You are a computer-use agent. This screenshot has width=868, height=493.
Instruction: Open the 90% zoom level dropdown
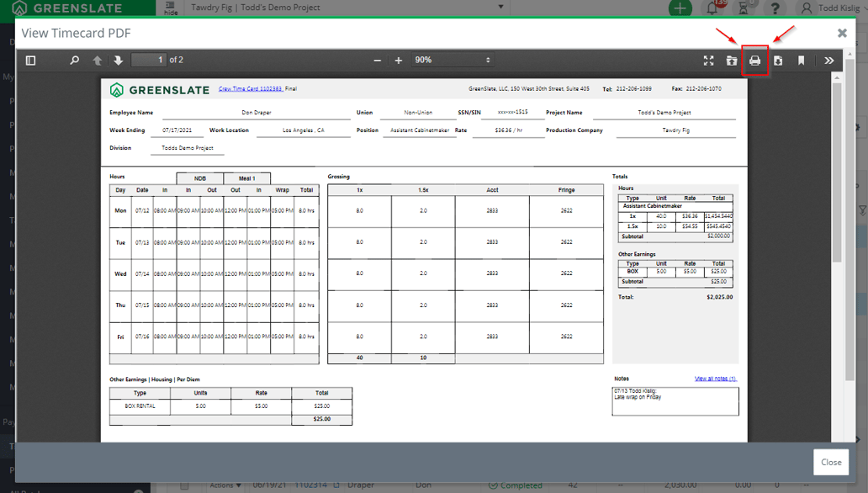[x=452, y=61]
